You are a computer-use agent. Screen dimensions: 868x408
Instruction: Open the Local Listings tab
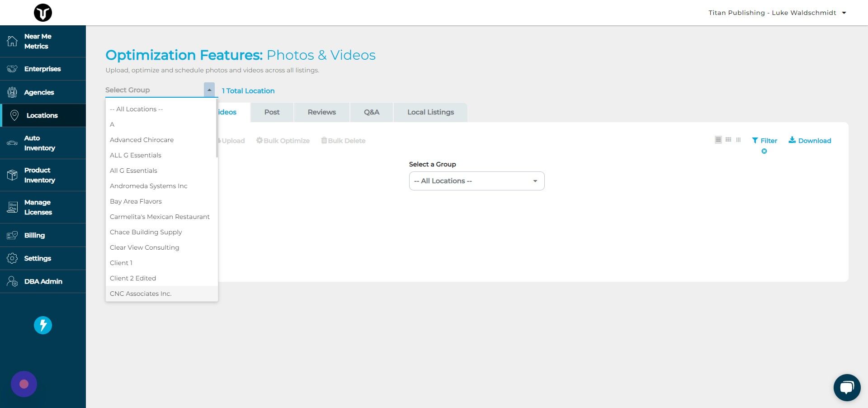point(430,112)
